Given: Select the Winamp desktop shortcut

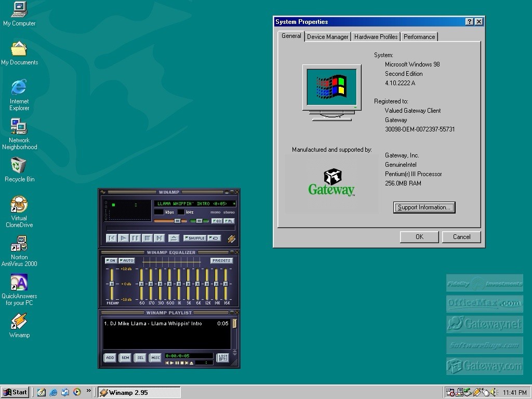Looking at the screenshot, I should coord(19,326).
